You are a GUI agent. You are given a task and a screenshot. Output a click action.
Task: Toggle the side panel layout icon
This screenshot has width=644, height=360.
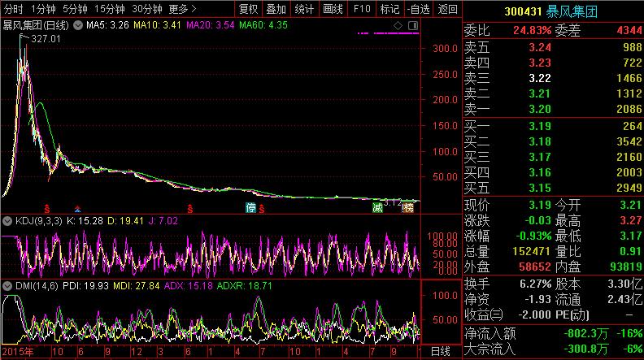point(413,25)
